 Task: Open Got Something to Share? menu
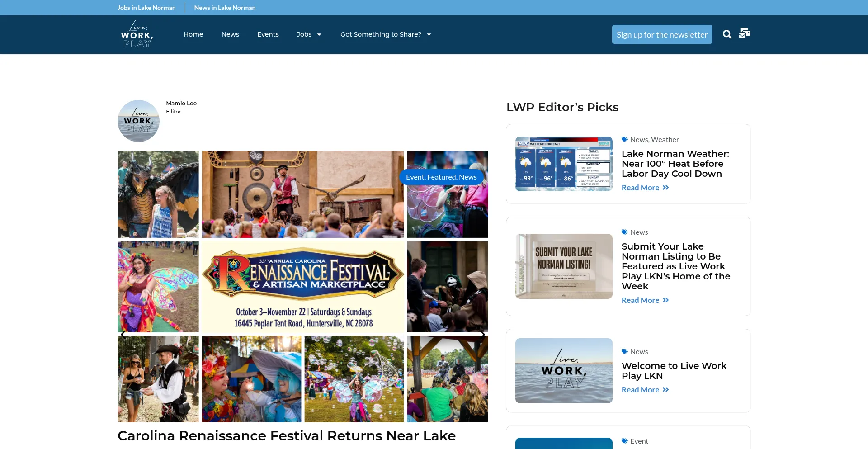coord(381,34)
